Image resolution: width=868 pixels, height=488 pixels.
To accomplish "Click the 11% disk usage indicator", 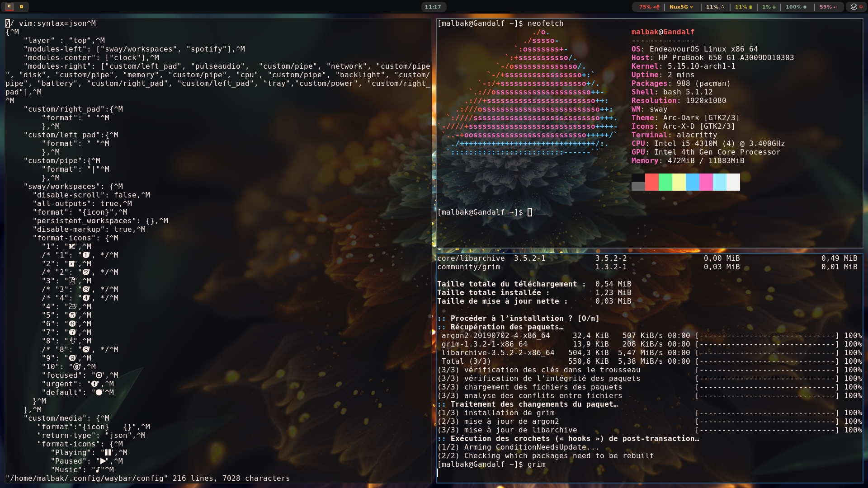I will [x=715, y=7].
